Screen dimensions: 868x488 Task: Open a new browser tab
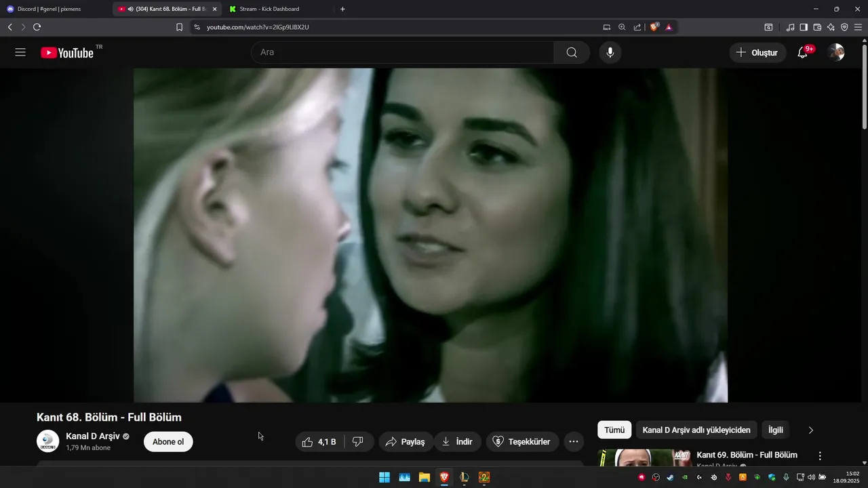click(x=342, y=9)
